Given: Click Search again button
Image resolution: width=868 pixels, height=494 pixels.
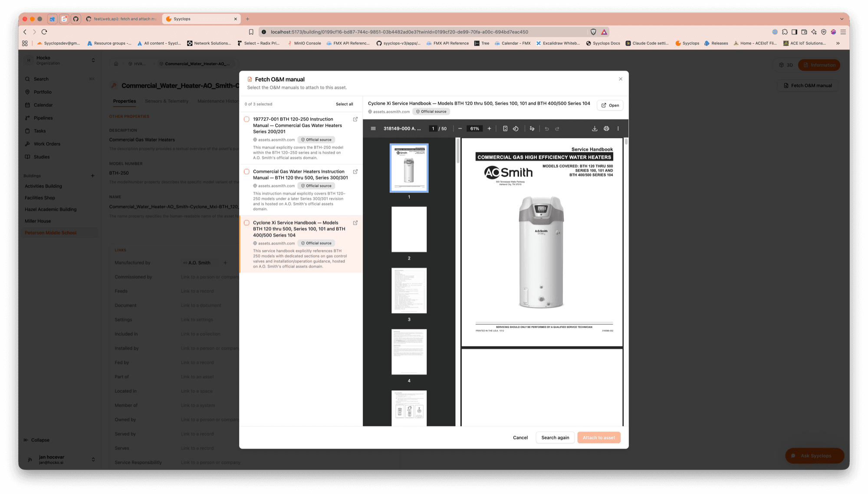Looking at the screenshot, I should [555, 438].
